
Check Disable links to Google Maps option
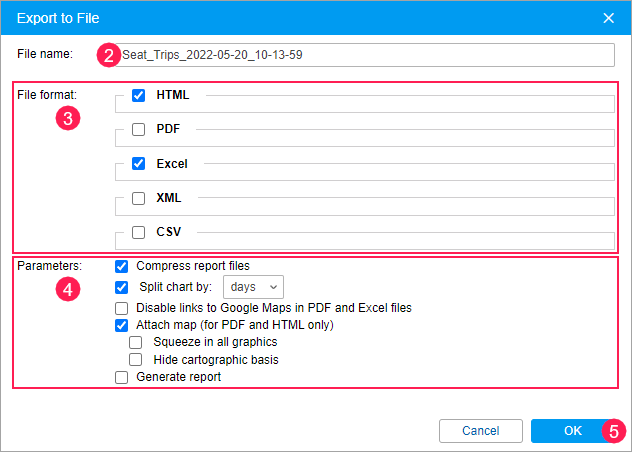click(122, 308)
